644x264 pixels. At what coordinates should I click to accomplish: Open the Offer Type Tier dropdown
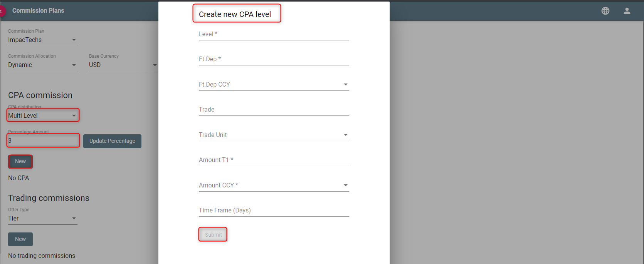pyautogui.click(x=43, y=219)
